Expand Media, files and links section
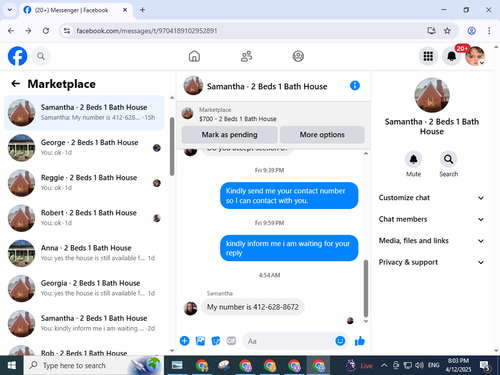Screen dimensions: 500x375 coord(431,241)
